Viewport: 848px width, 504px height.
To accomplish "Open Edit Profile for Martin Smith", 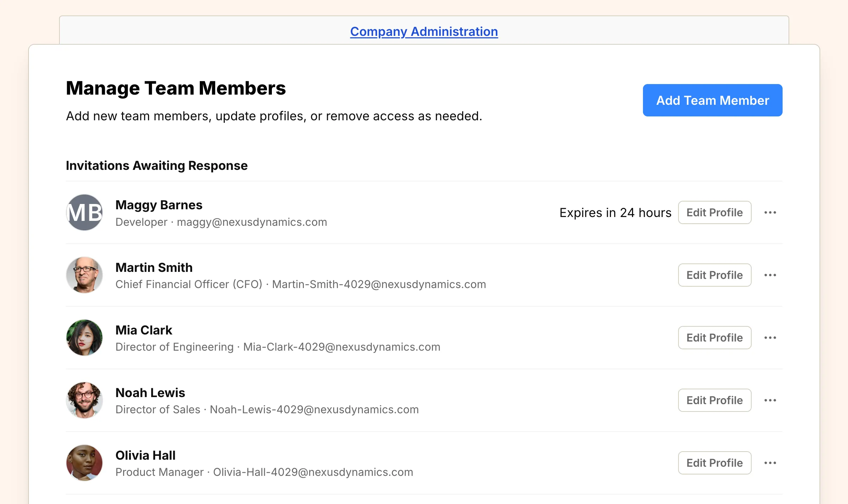I will click(x=715, y=275).
